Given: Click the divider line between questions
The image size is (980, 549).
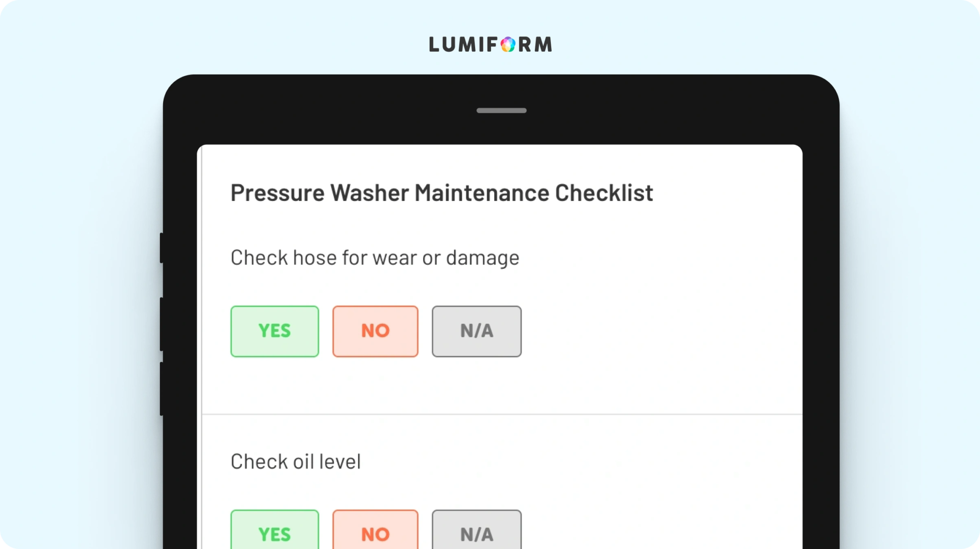Looking at the screenshot, I should (x=502, y=414).
